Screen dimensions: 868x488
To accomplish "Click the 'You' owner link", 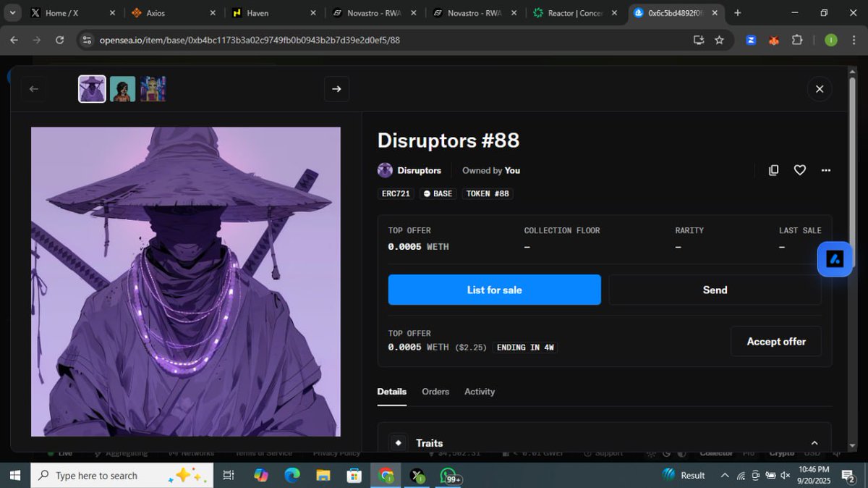I will (512, 170).
